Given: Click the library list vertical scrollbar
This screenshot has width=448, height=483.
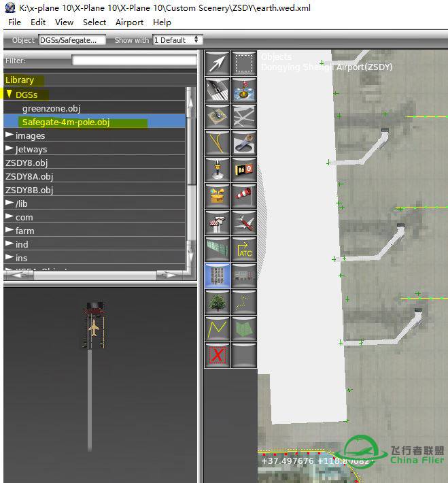Looking at the screenshot, I should click(191, 179).
